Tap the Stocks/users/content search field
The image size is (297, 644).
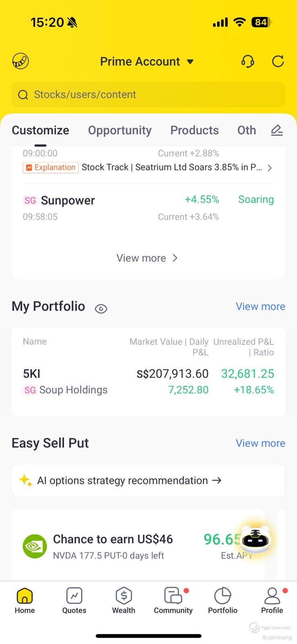[x=148, y=95]
